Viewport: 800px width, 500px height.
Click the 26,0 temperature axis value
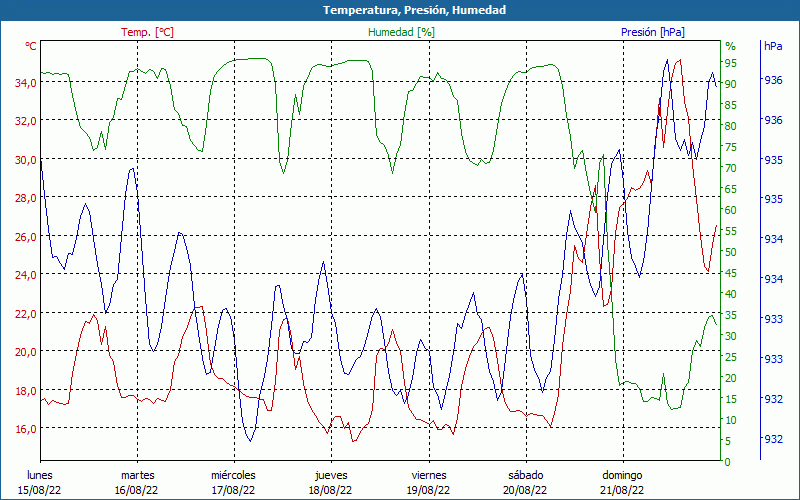click(x=26, y=237)
